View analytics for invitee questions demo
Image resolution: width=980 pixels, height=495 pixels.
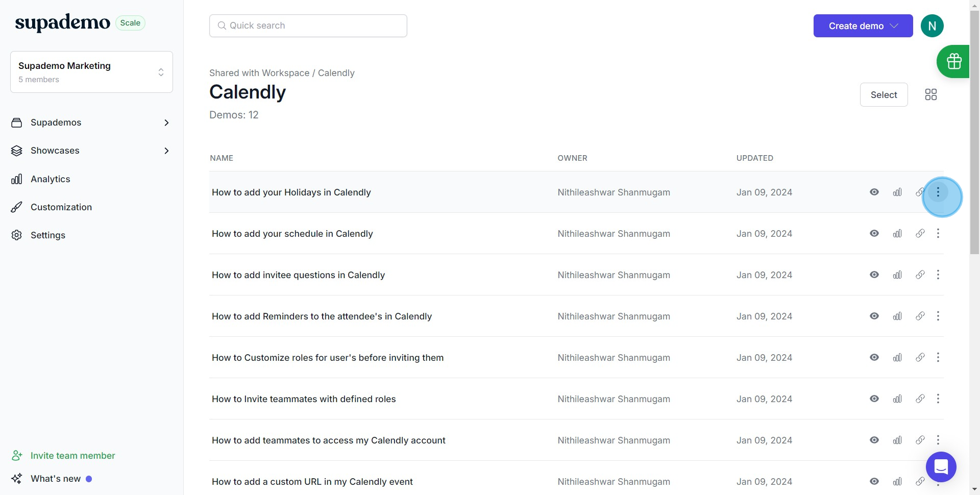[x=897, y=275]
